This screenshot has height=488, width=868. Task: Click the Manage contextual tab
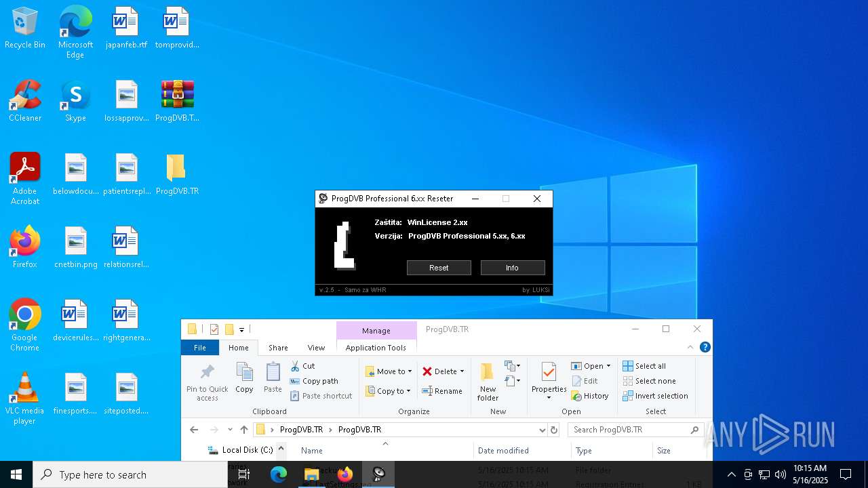(376, 331)
